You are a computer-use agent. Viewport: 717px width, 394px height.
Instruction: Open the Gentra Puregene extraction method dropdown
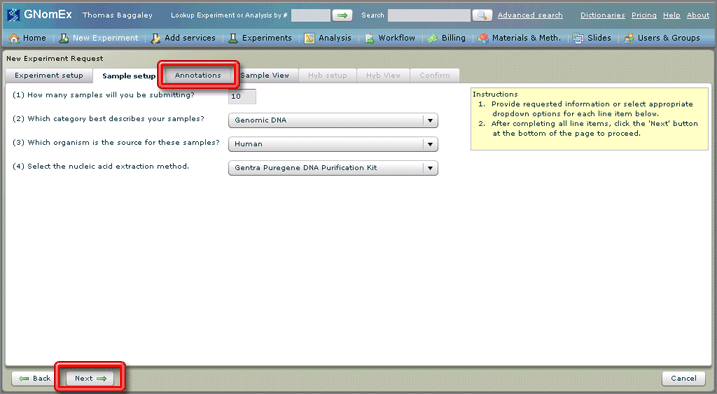coord(333,168)
